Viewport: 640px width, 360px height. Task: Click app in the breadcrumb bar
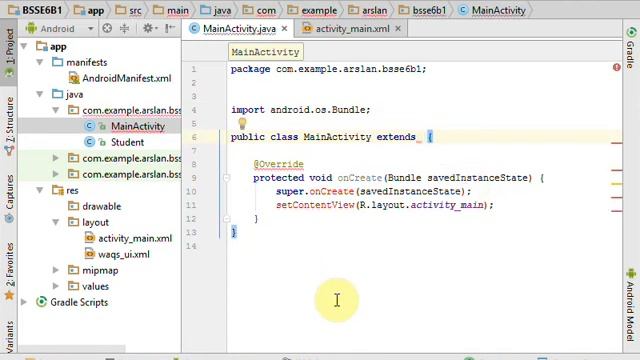point(96,10)
